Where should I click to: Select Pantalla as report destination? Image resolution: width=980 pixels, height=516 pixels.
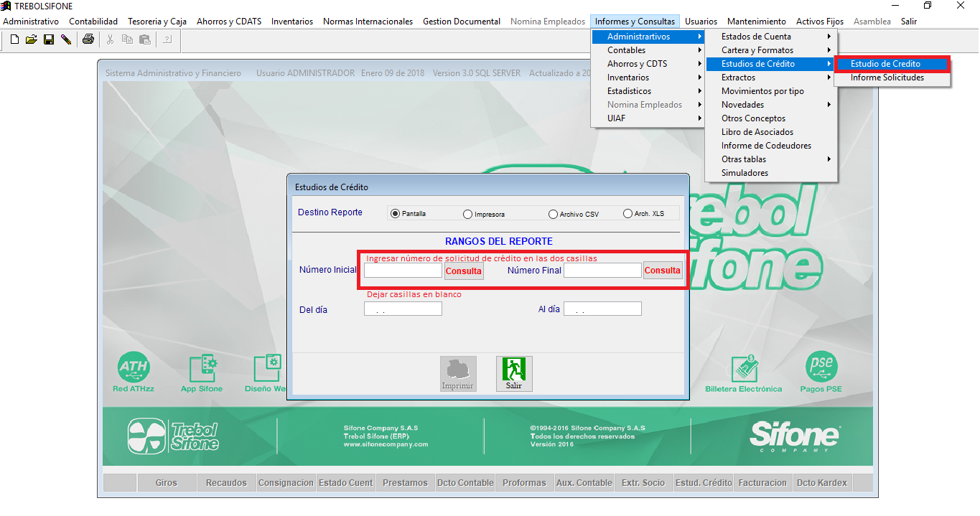coord(395,213)
